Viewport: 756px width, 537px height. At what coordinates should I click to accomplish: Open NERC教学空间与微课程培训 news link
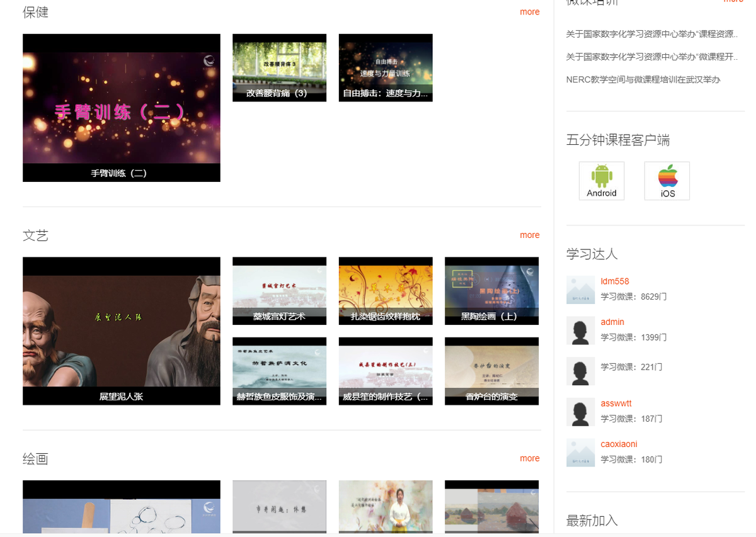(643, 79)
